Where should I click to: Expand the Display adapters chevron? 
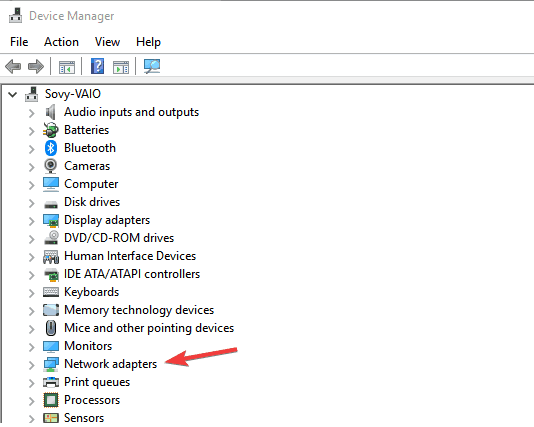pyautogui.click(x=31, y=221)
